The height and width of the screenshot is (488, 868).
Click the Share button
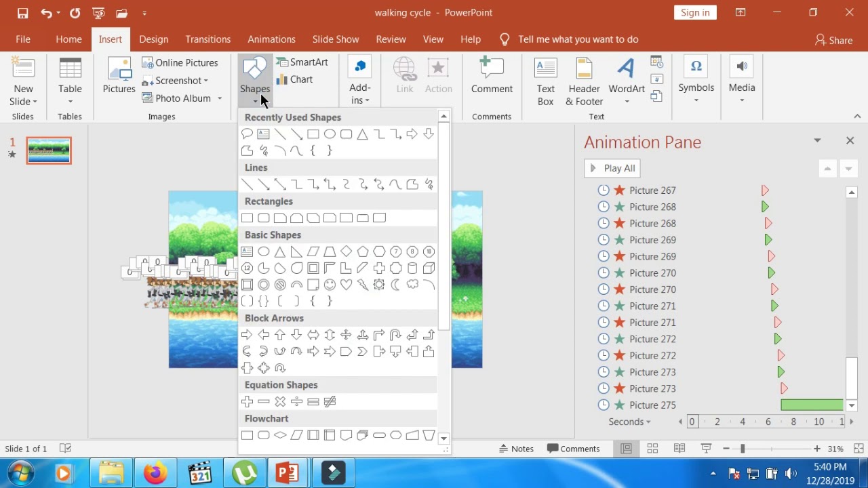tap(833, 40)
